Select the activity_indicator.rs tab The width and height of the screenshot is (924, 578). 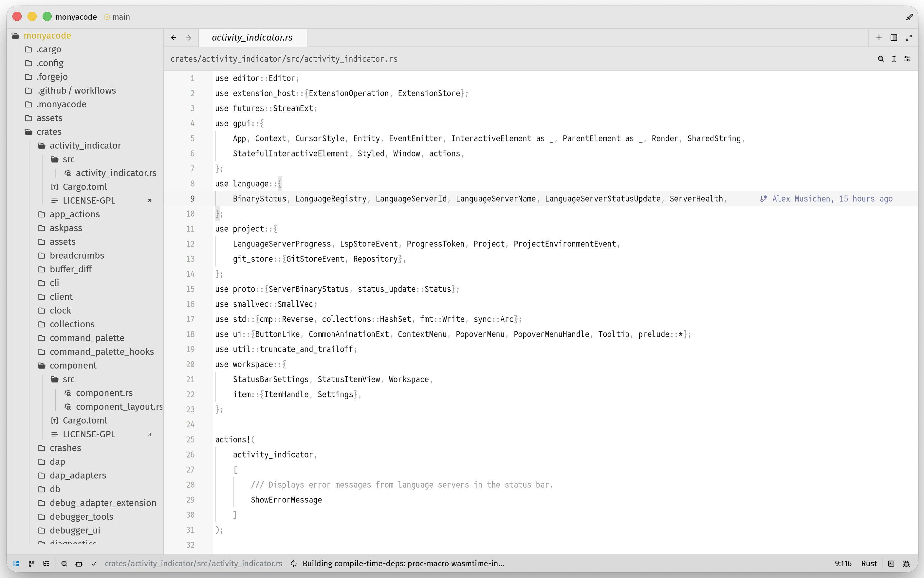252,37
